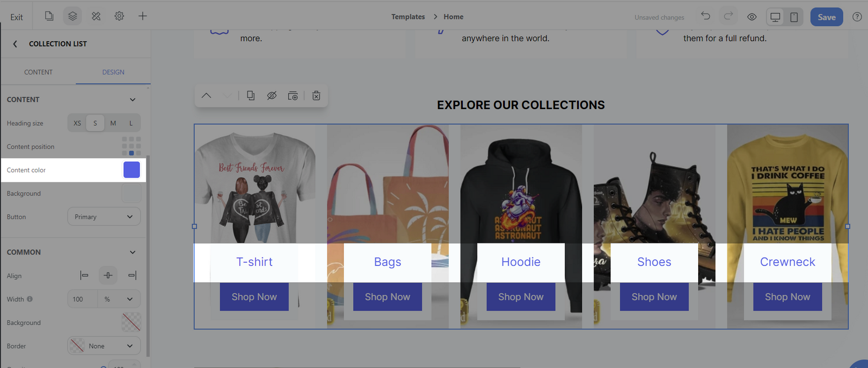This screenshot has width=868, height=368.
Task: Click the left panel scrollbar
Action: [x=148, y=255]
